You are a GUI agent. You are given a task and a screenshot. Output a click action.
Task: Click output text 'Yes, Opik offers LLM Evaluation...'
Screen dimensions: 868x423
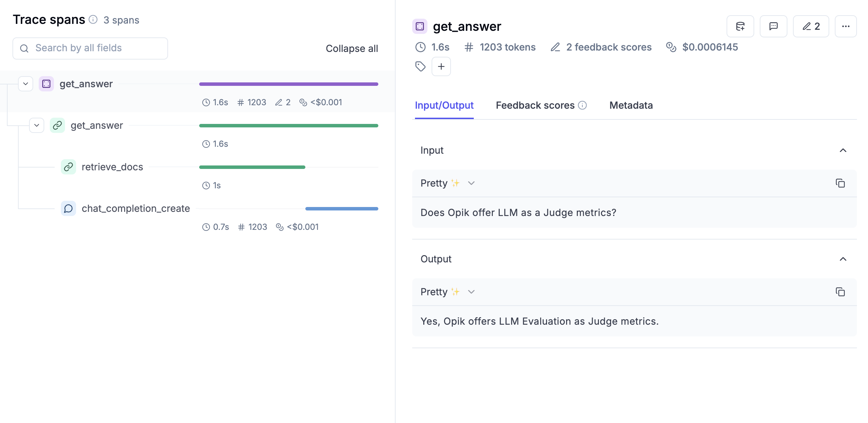click(x=539, y=321)
